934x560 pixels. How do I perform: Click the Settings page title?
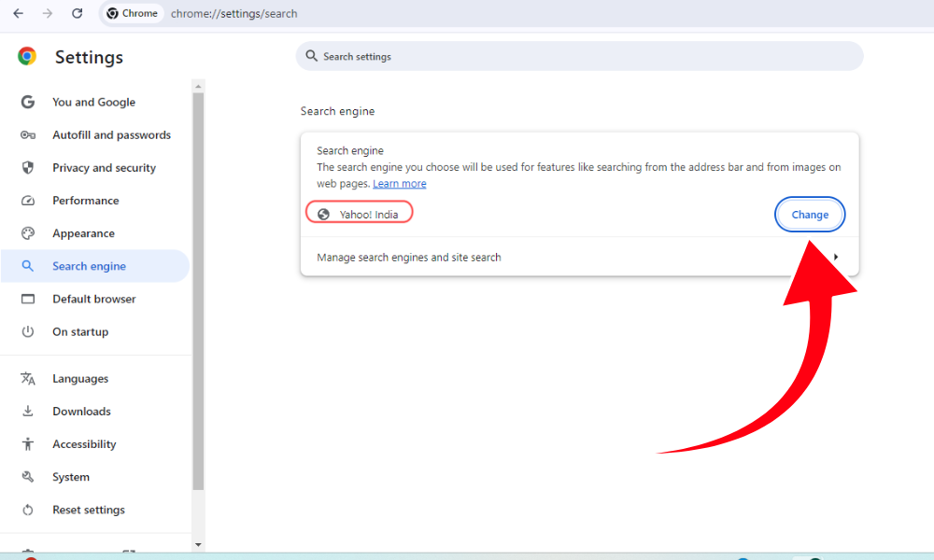[90, 57]
